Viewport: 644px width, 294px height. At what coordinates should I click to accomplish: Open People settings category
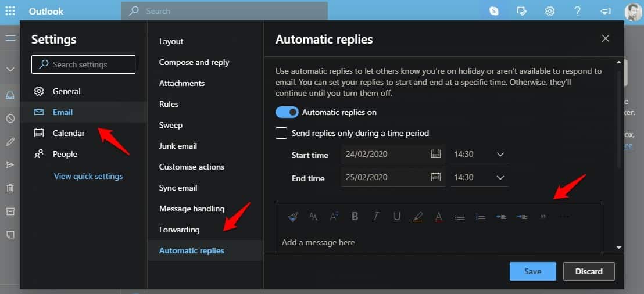coord(83,154)
